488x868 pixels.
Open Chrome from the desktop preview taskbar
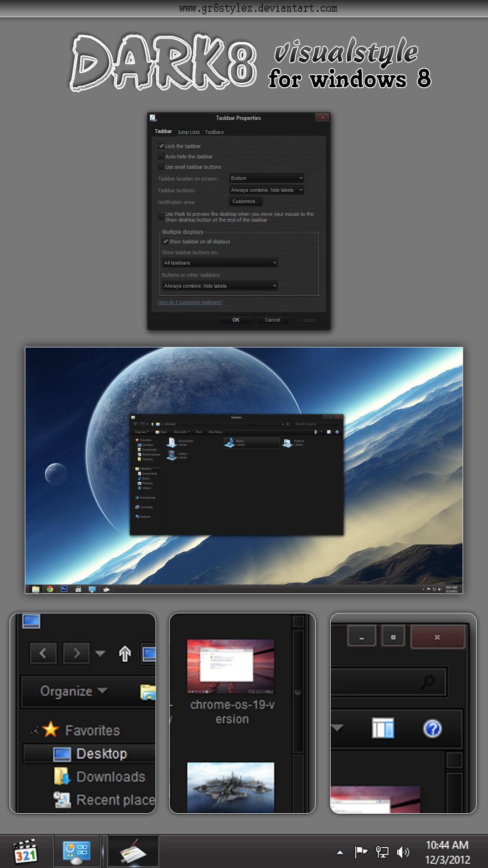tap(50, 589)
